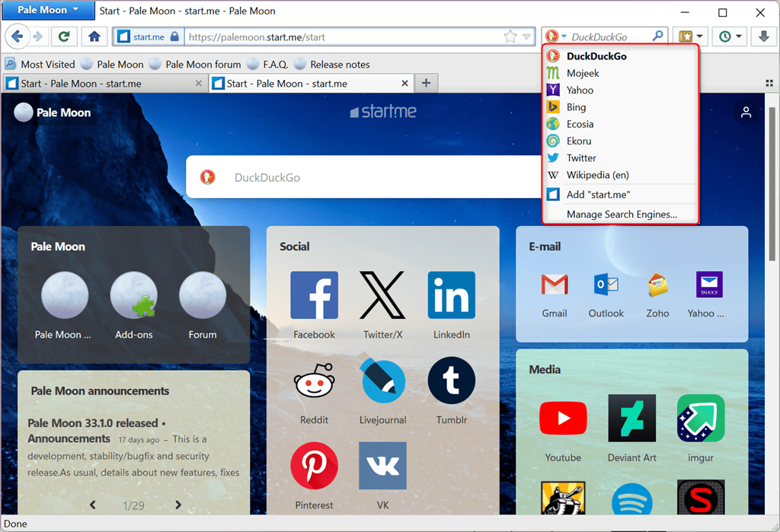Select Twitter search engine

click(x=620, y=158)
